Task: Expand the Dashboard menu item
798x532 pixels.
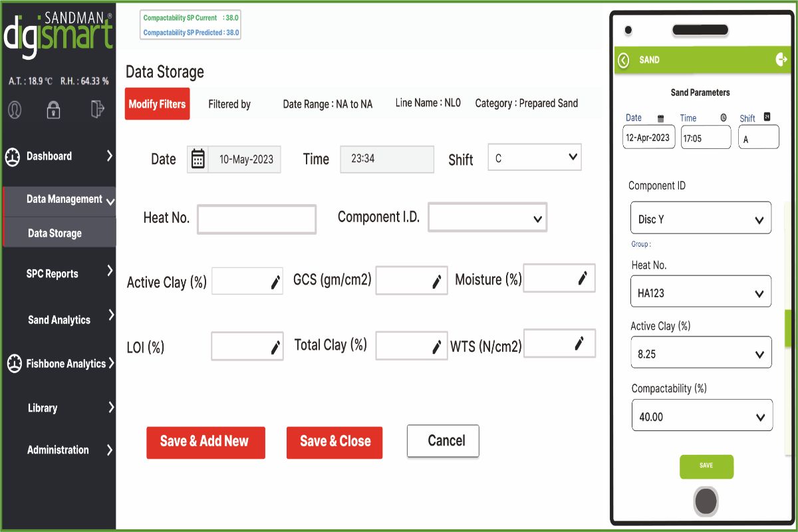Action: point(59,156)
